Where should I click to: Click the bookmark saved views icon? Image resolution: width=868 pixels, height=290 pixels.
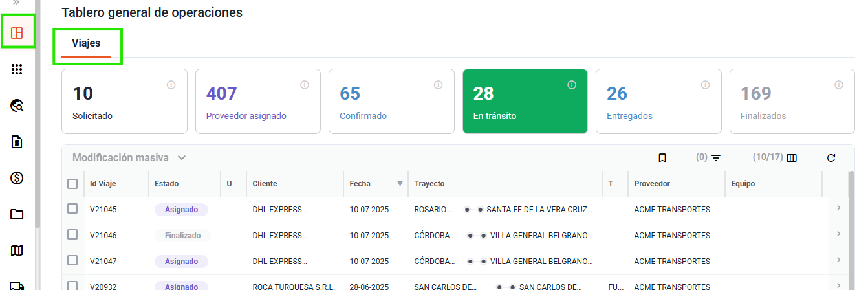662,158
